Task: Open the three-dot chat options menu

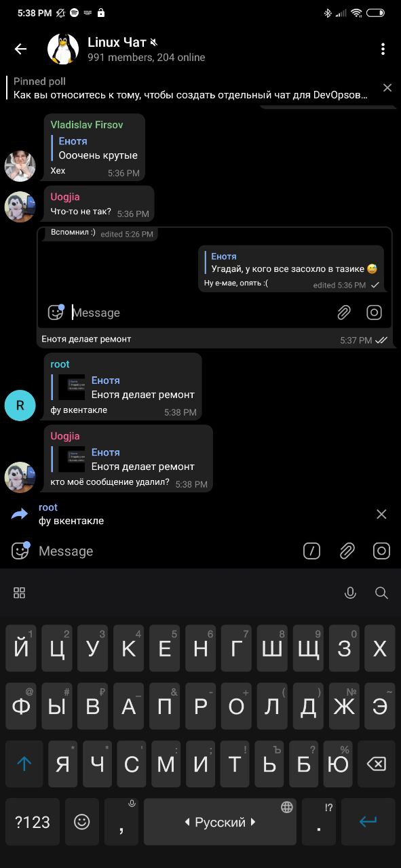Action: (383, 49)
